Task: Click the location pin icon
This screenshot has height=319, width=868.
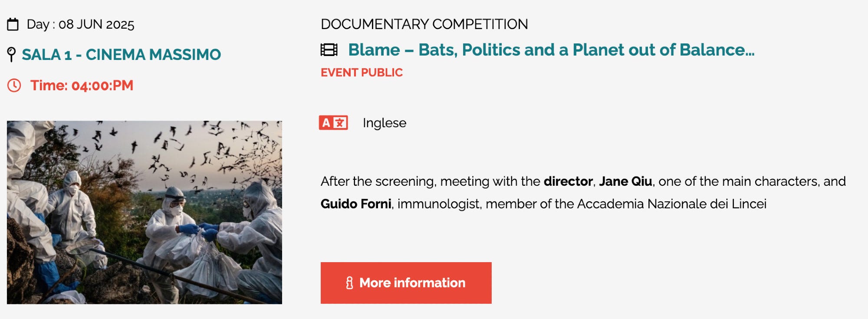Action: click(x=12, y=55)
